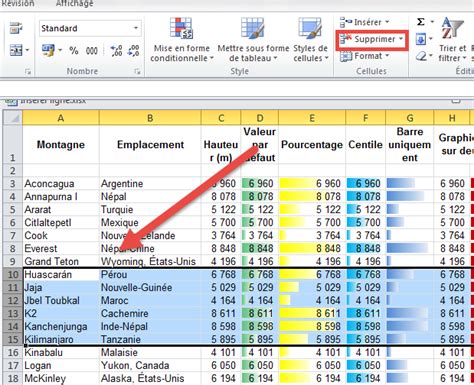Open the de tableau label dropdown
The width and height of the screenshot is (474, 385).
coord(253,58)
